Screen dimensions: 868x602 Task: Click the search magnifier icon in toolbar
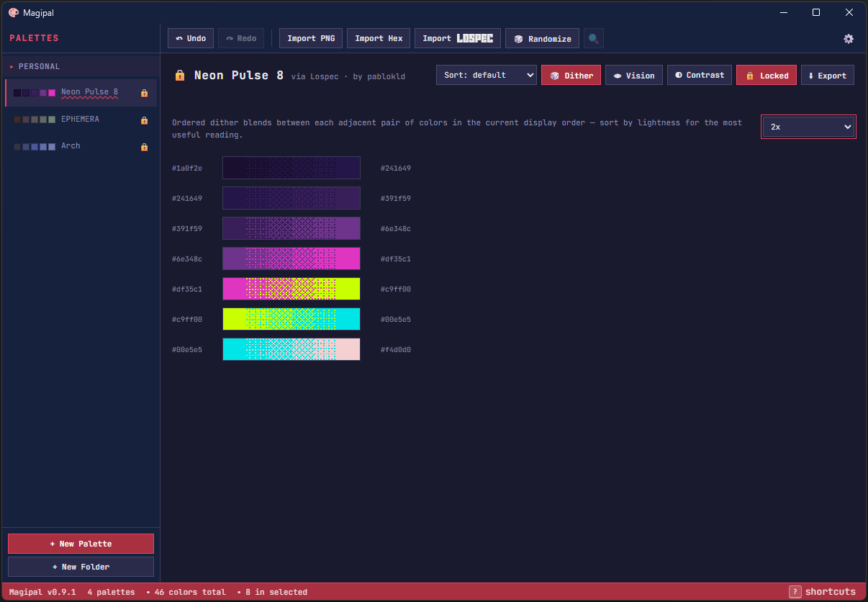[594, 39]
